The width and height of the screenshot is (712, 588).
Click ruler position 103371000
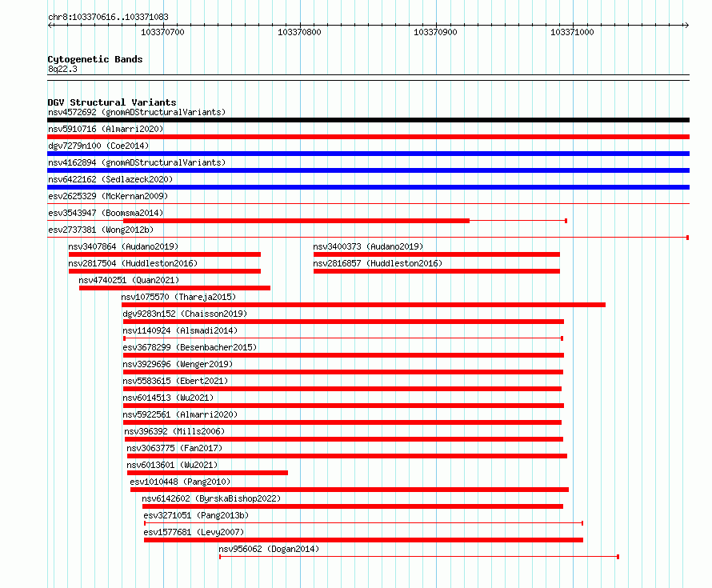coord(572,32)
